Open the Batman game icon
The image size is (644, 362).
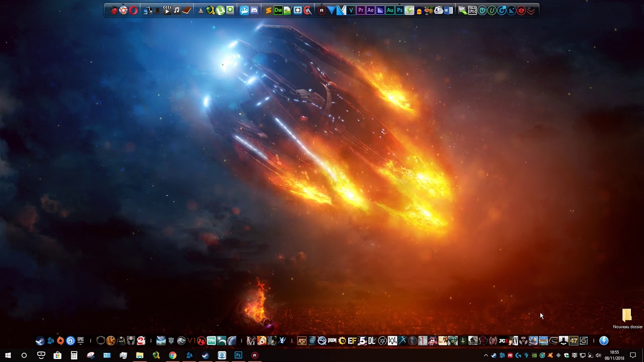[562, 341]
